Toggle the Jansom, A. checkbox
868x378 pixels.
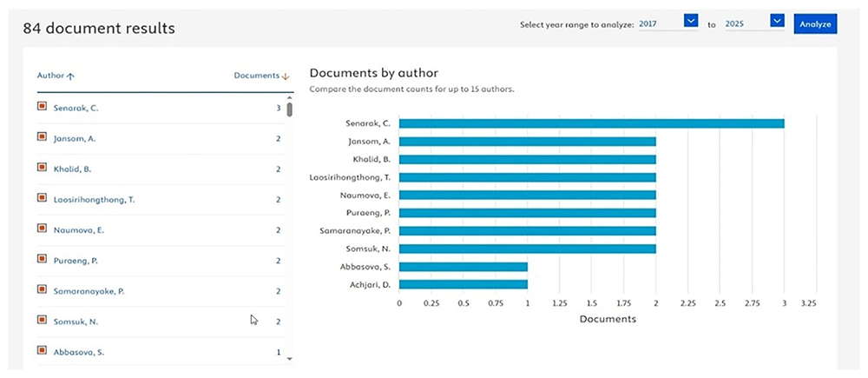pyautogui.click(x=42, y=136)
